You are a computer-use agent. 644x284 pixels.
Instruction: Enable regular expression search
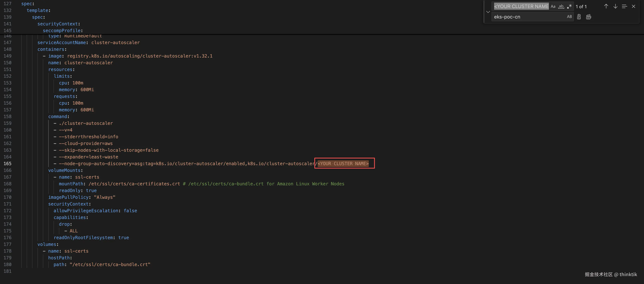coord(569,7)
